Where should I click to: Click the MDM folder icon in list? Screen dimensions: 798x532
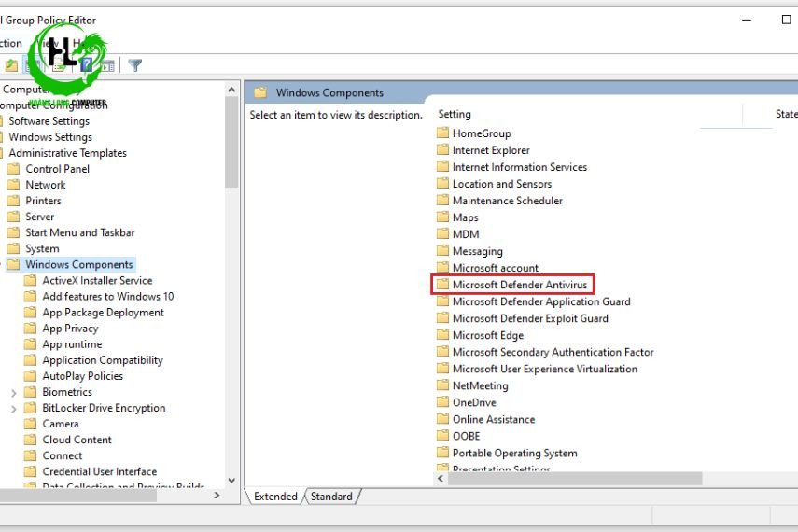pyautogui.click(x=442, y=233)
